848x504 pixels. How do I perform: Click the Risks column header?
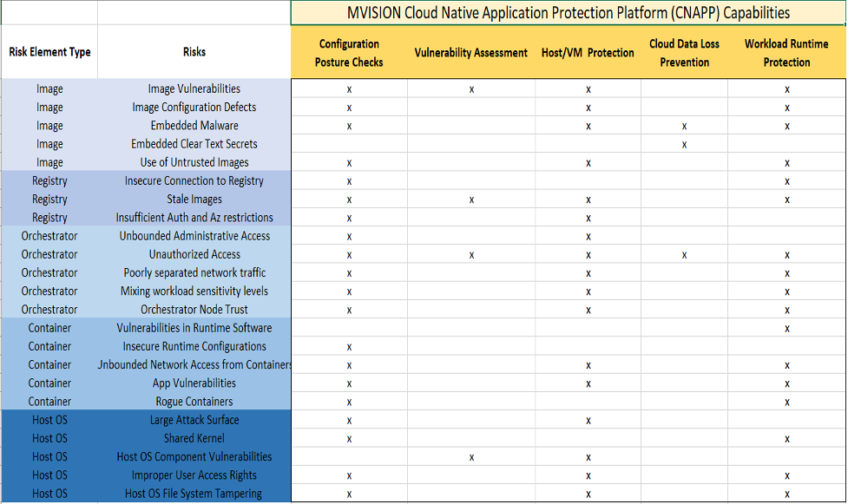[194, 52]
